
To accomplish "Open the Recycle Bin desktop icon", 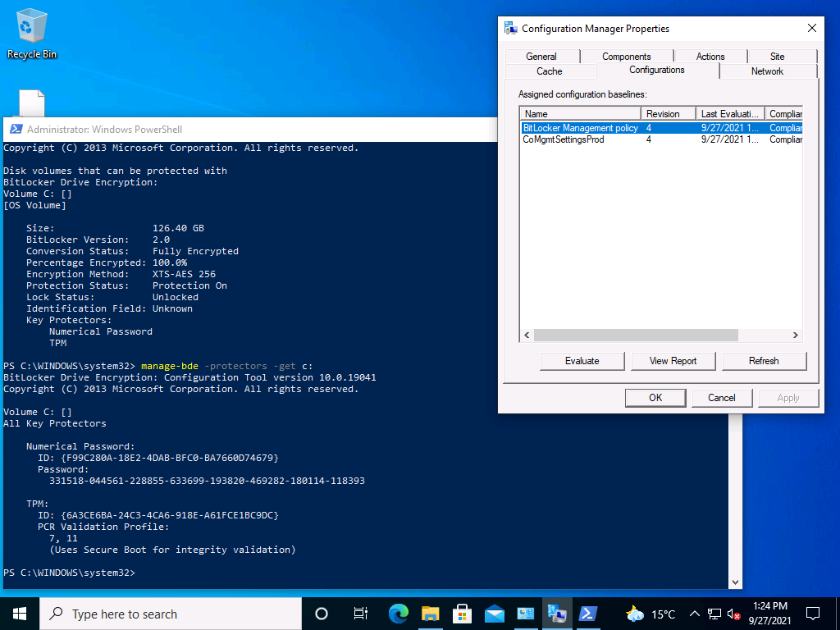I will [x=32, y=33].
